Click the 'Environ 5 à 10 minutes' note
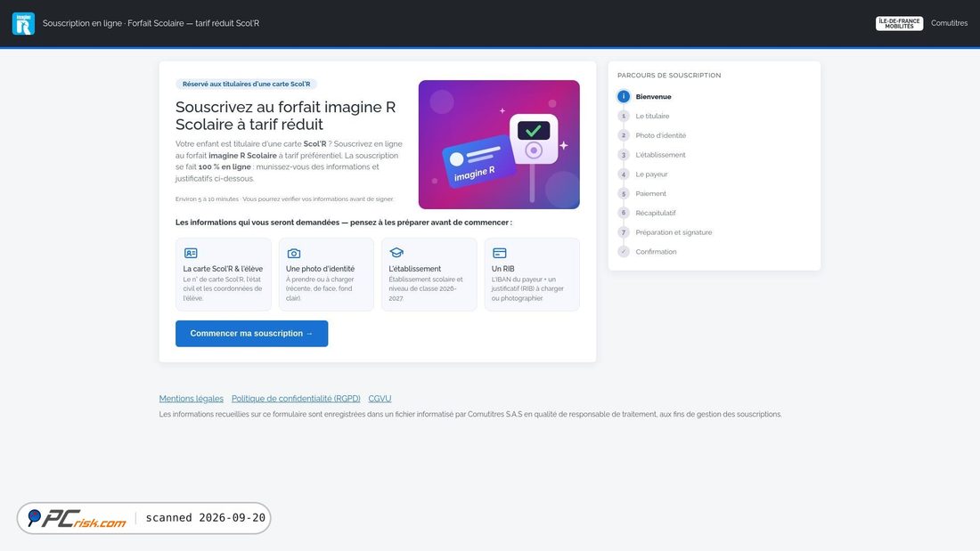This screenshot has width=980, height=551. pos(284,199)
